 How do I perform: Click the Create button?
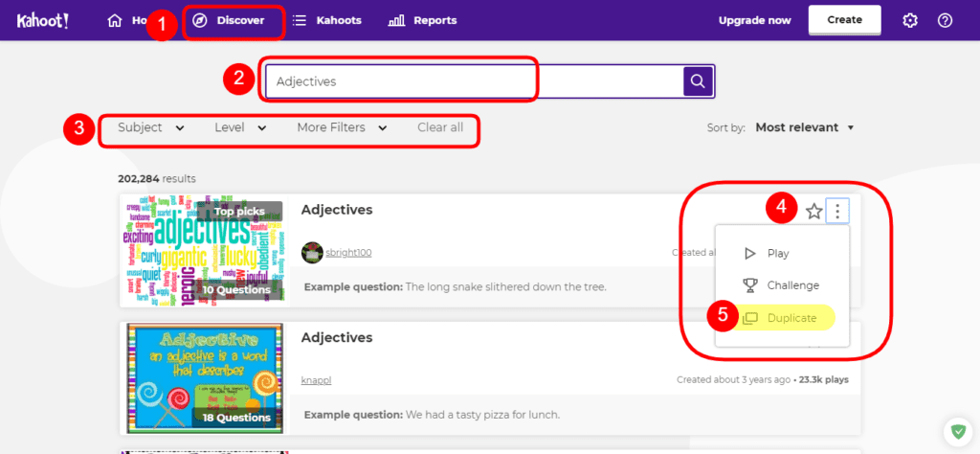844,20
